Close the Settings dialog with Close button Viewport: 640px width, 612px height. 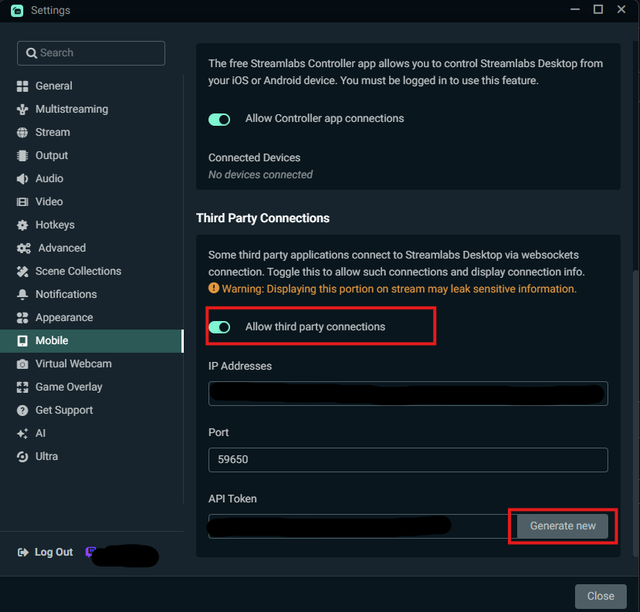(x=600, y=596)
